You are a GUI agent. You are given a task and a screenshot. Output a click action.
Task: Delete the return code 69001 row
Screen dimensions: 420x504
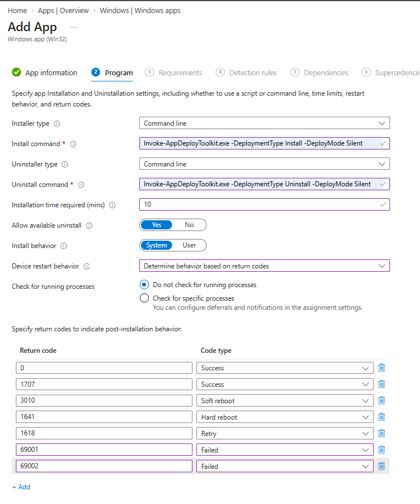tap(382, 450)
